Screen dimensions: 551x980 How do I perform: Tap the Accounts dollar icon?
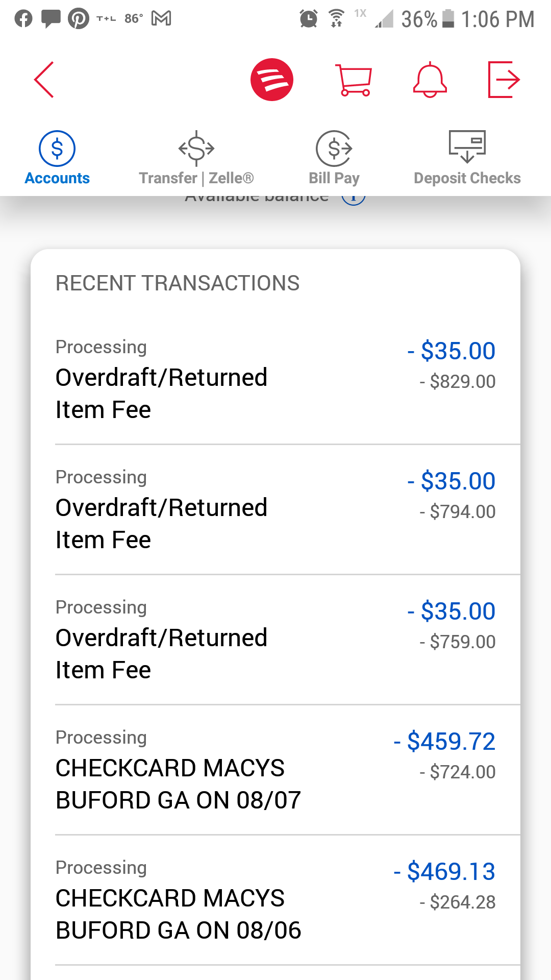coord(57,149)
